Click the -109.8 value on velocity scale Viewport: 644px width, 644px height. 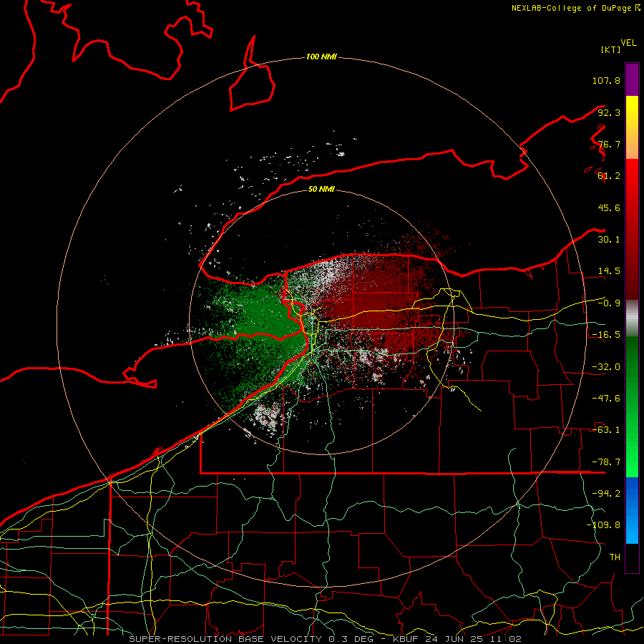(x=603, y=525)
